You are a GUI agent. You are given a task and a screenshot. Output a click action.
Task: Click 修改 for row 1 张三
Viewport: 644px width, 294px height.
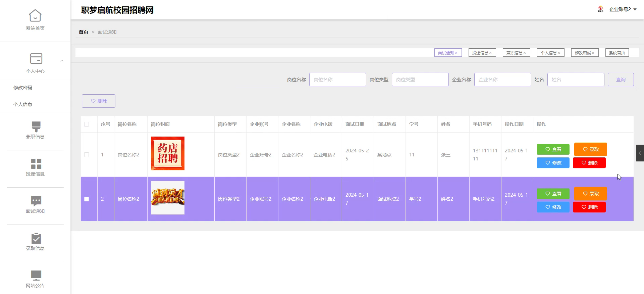553,163
